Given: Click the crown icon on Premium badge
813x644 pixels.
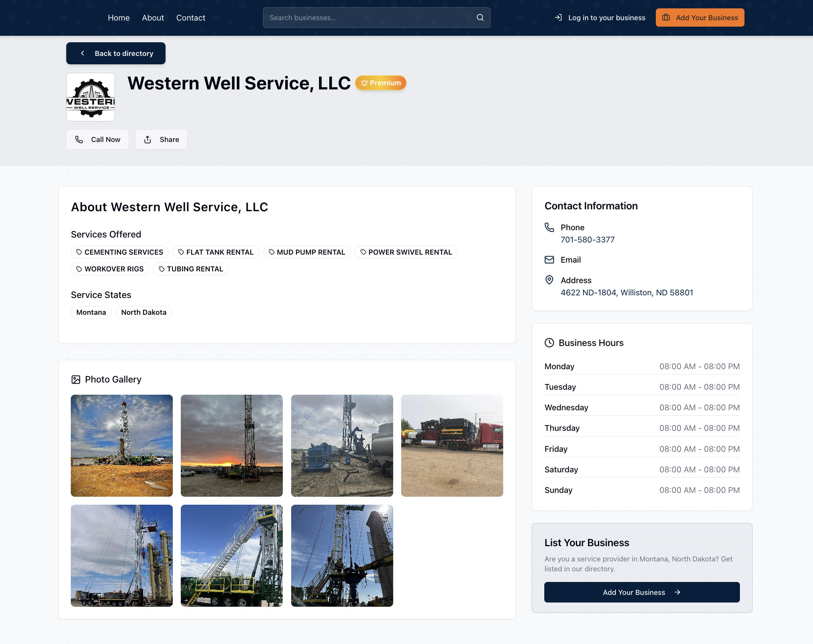Looking at the screenshot, I should pyautogui.click(x=364, y=83).
